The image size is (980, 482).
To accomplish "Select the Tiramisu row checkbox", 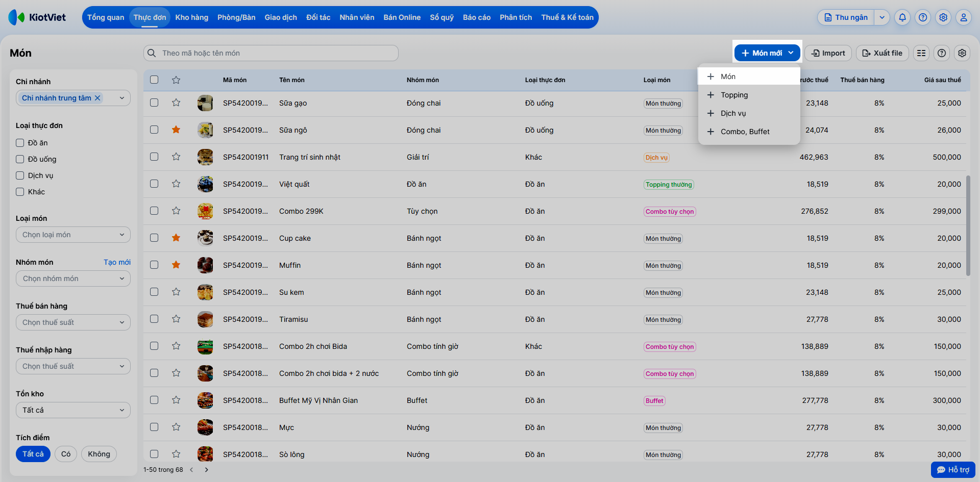I will click(154, 319).
